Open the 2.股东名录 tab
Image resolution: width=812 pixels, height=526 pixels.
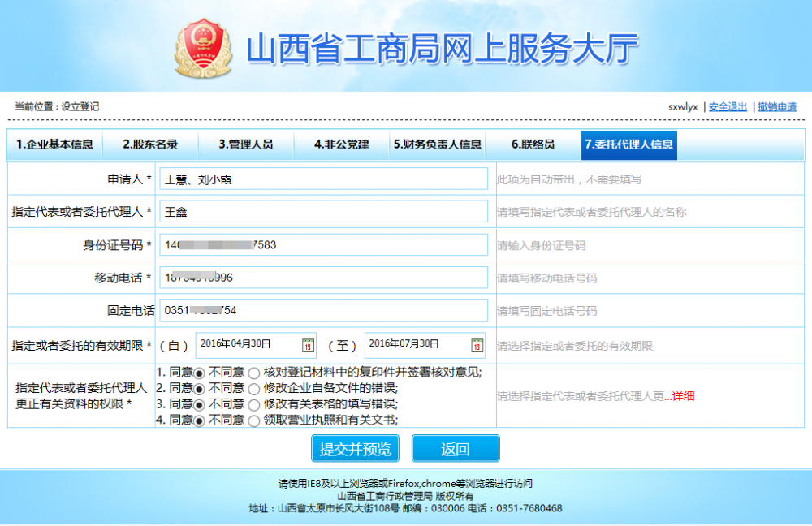[x=150, y=145]
